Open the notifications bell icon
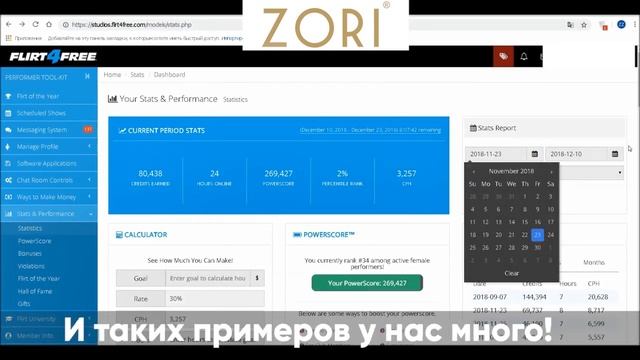Screen dimensions: 640x360 (x=524, y=56)
